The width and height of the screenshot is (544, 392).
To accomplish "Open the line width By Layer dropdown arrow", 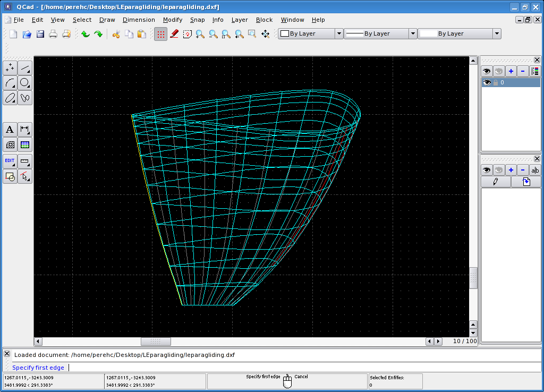I will coord(413,33).
